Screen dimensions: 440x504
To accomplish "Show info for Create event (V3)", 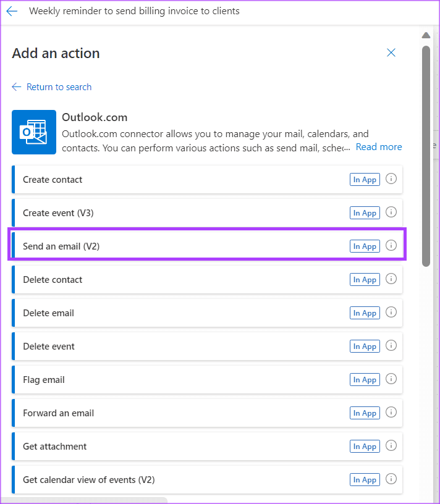I will pos(391,212).
